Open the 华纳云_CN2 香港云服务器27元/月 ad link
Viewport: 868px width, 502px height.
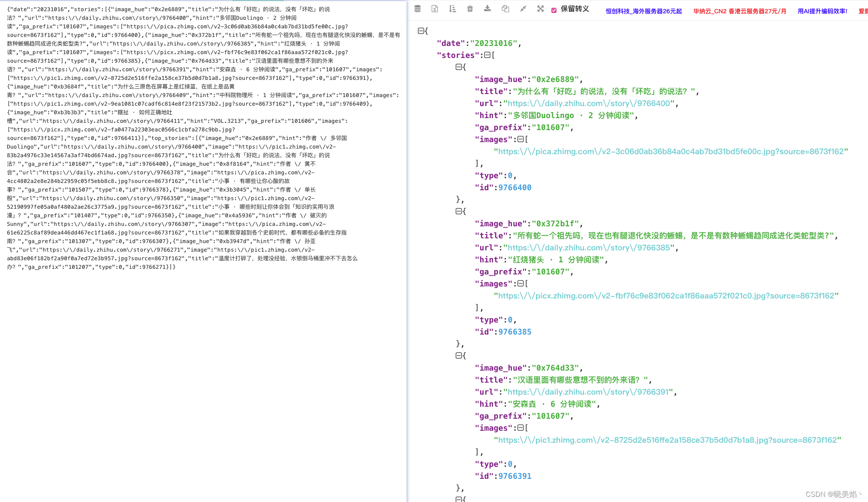coord(740,11)
